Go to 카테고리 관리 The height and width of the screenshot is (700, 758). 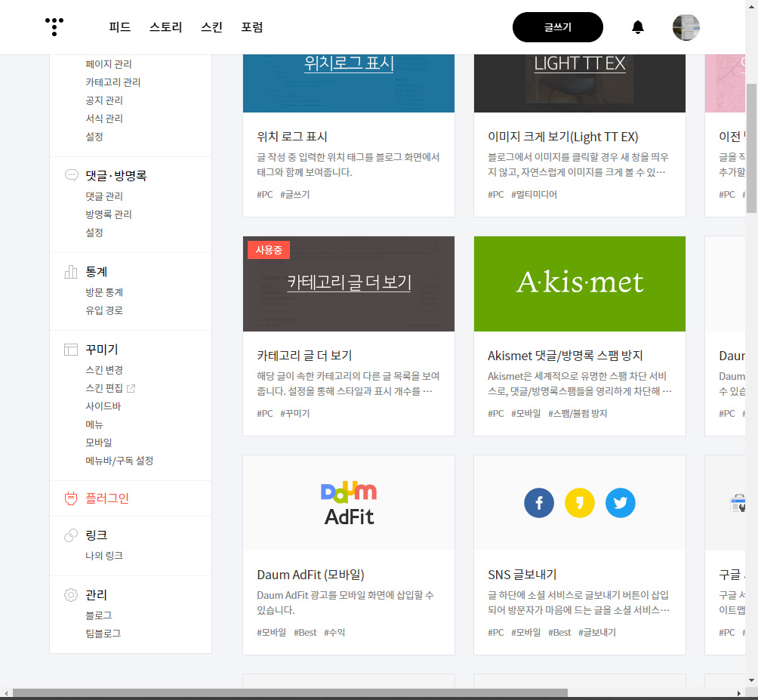[113, 82]
